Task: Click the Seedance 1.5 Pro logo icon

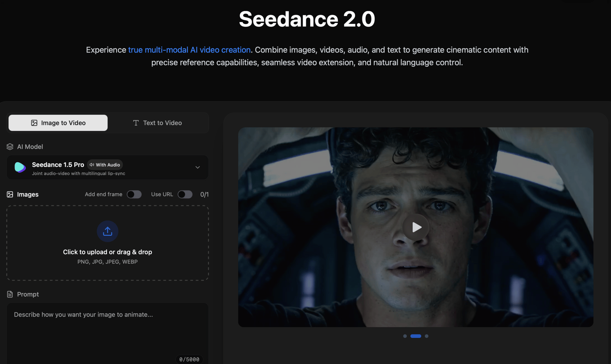Action: point(20,167)
